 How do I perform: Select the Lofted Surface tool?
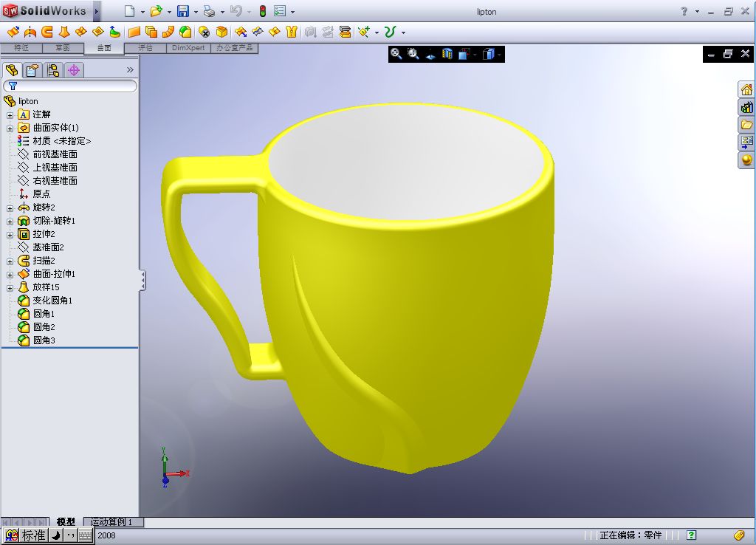[63, 32]
